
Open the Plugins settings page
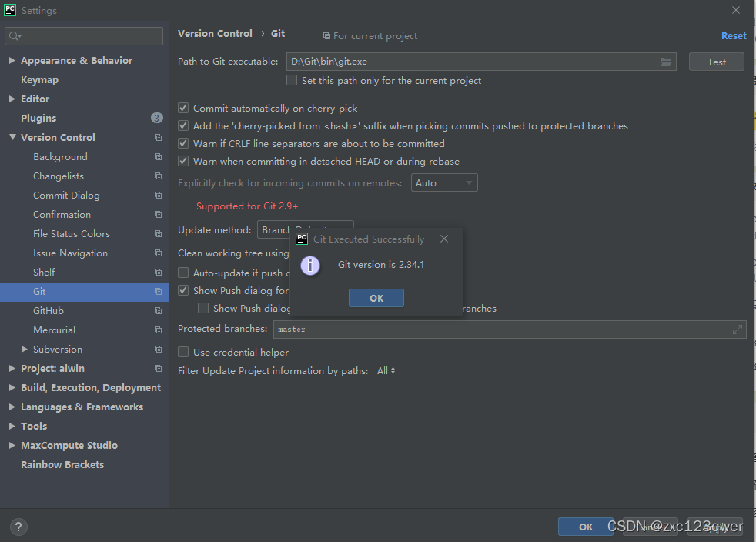tap(38, 118)
